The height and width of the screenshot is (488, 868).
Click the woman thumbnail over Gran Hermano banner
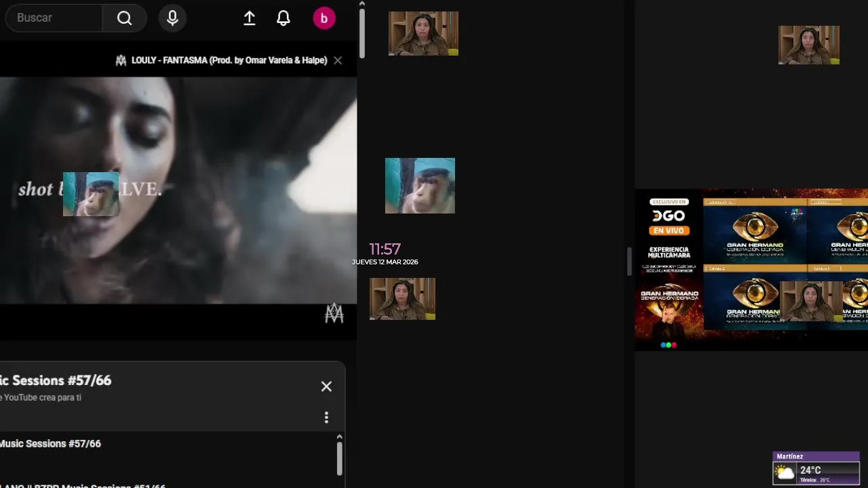click(x=811, y=301)
